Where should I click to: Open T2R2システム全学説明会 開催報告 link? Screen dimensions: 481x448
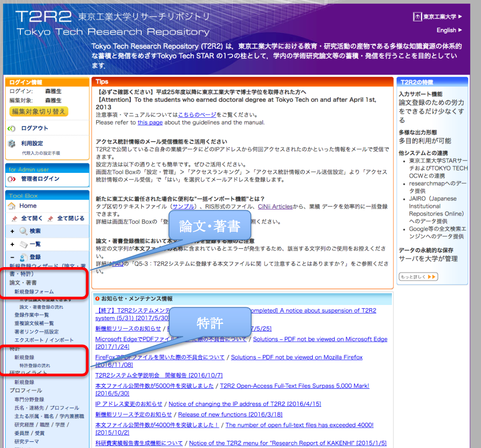pos(159,376)
